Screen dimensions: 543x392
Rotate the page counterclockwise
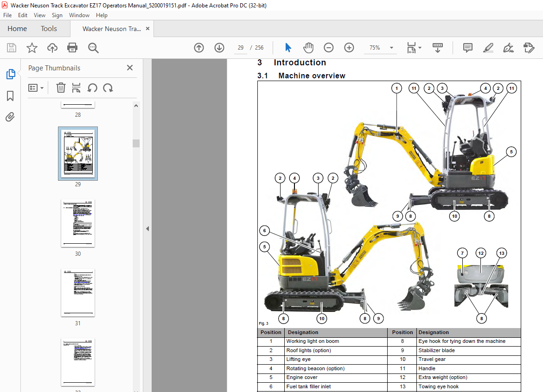(92, 88)
